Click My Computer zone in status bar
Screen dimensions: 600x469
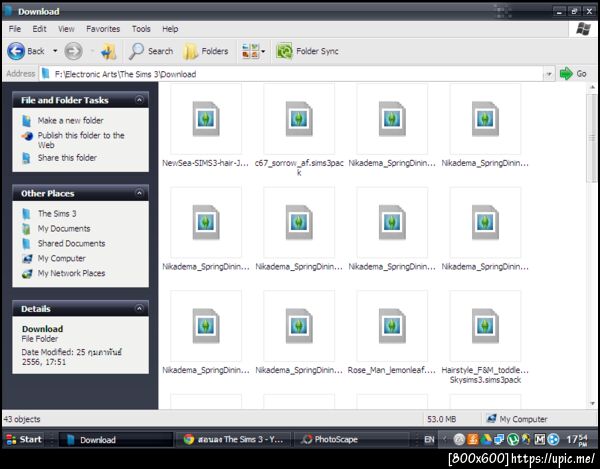tap(517, 419)
